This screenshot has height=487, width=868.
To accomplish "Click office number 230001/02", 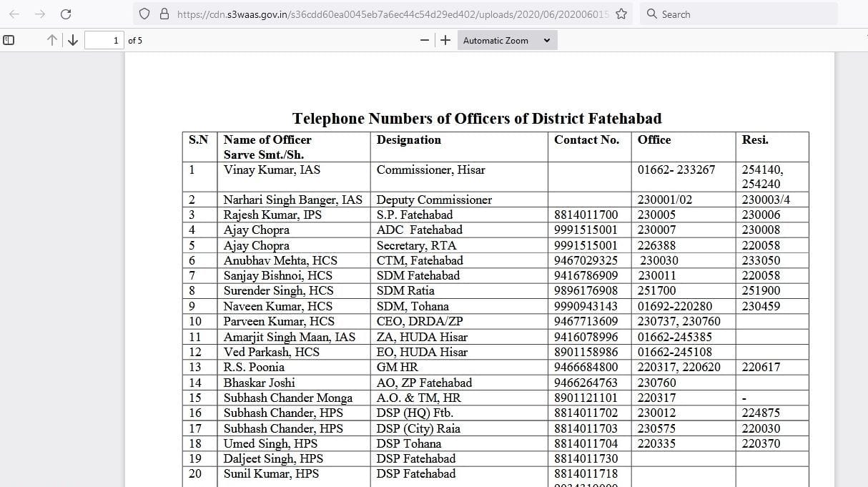I will point(665,200).
